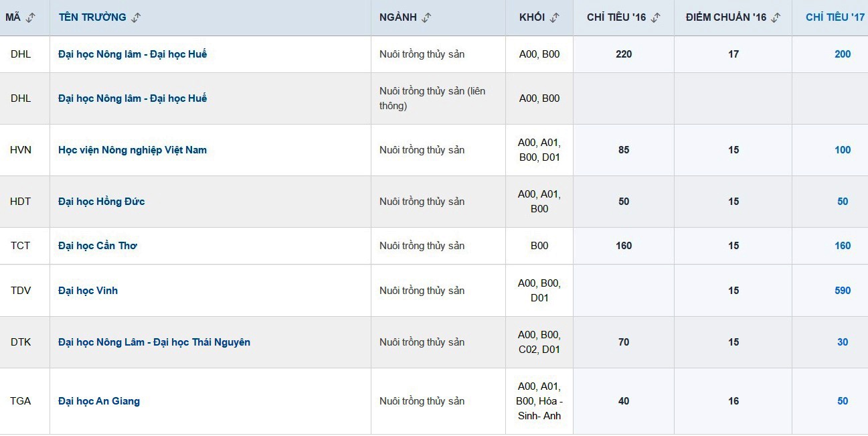Open the liên thông row's Đại học Huế link
The height and width of the screenshot is (436, 868).
tap(133, 98)
